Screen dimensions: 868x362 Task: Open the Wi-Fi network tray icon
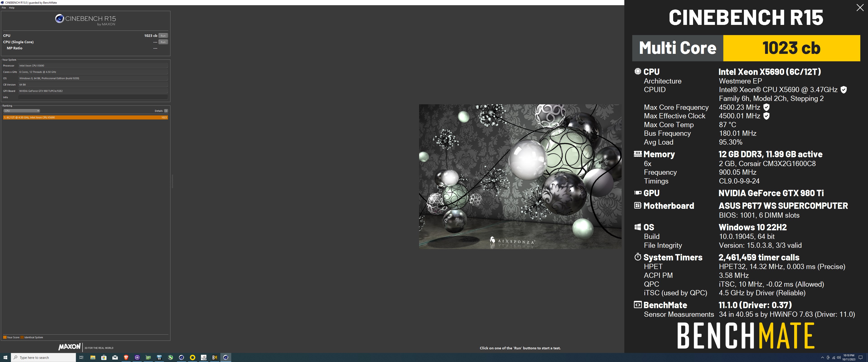(834, 358)
